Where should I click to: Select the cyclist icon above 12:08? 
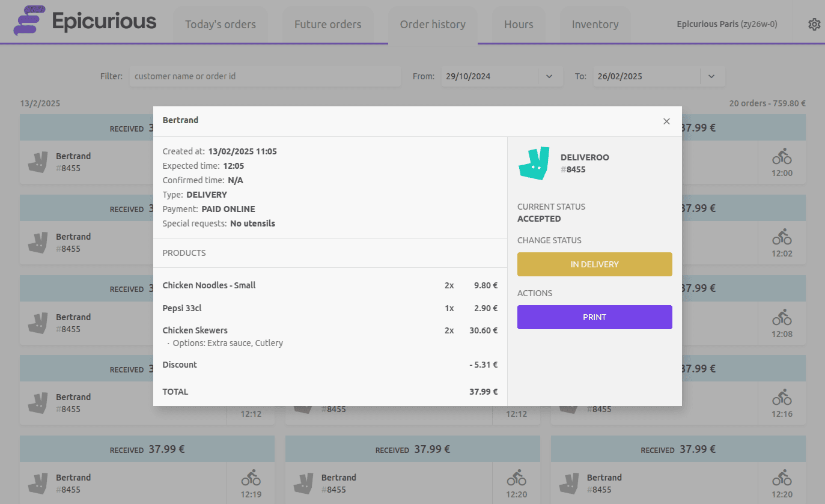click(x=782, y=317)
